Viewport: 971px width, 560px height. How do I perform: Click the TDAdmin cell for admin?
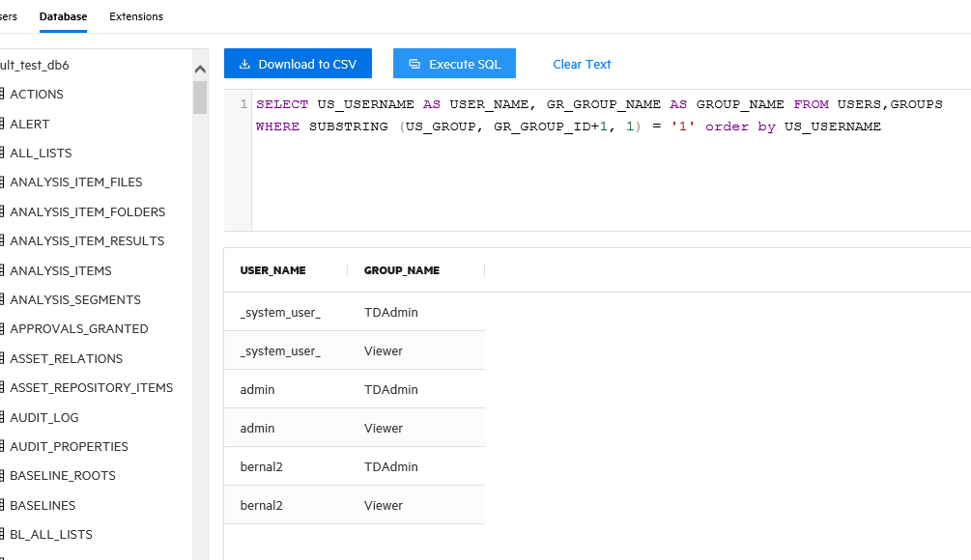390,389
